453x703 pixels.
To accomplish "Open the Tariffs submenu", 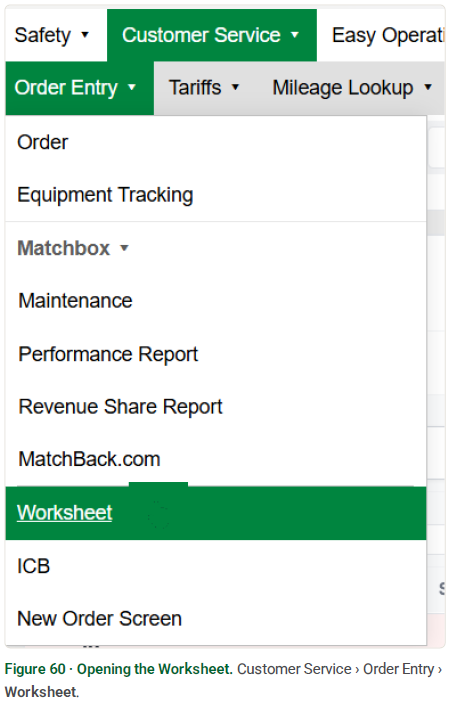I will pos(204,88).
